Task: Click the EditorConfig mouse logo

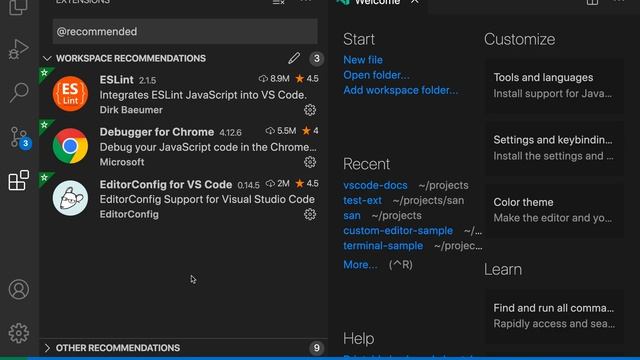Action: (70, 198)
